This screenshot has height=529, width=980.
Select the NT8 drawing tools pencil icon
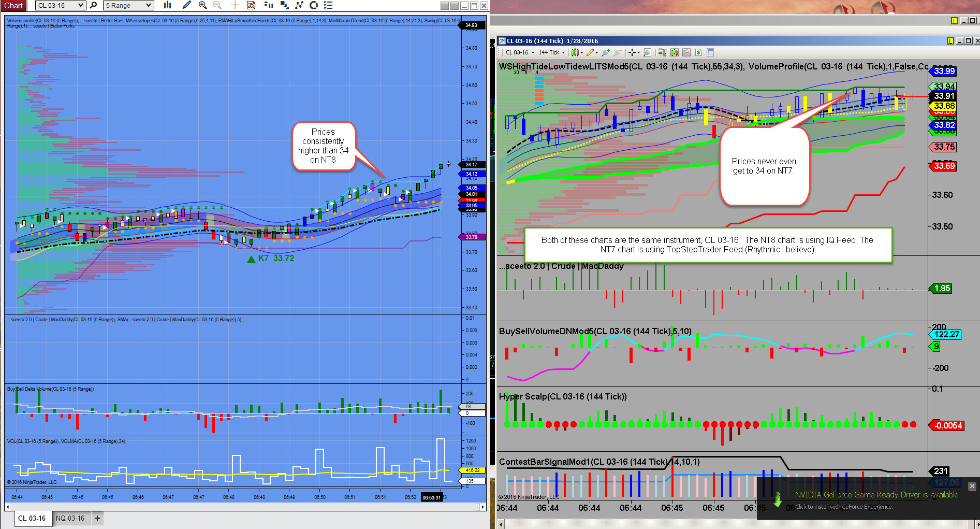pos(187,5)
